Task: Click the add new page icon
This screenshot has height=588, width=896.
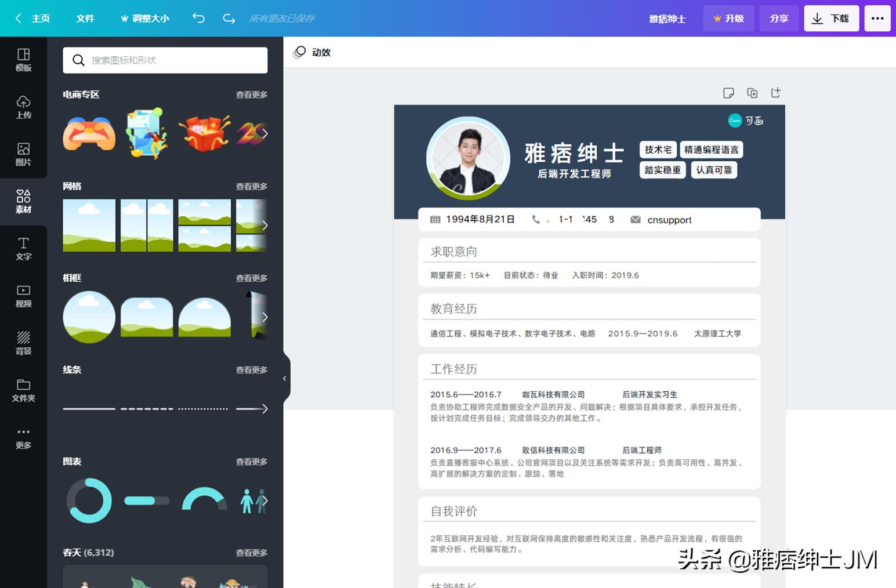Action: pos(776,93)
